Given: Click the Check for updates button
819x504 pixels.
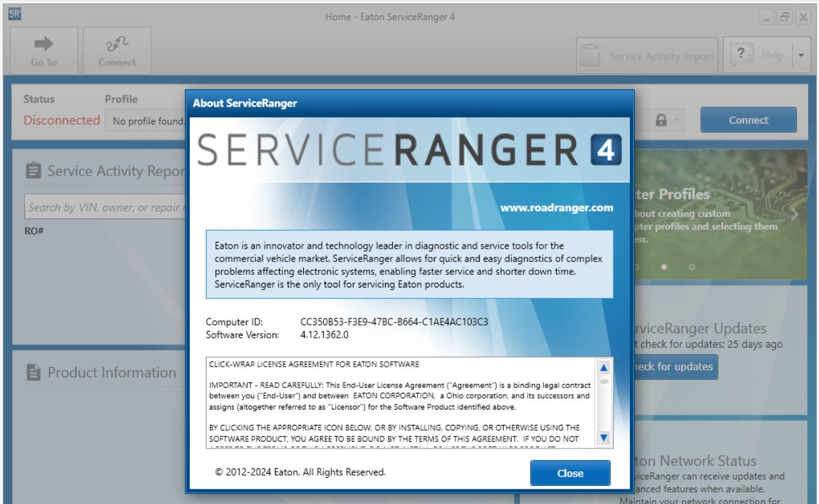Looking at the screenshot, I should [673, 367].
